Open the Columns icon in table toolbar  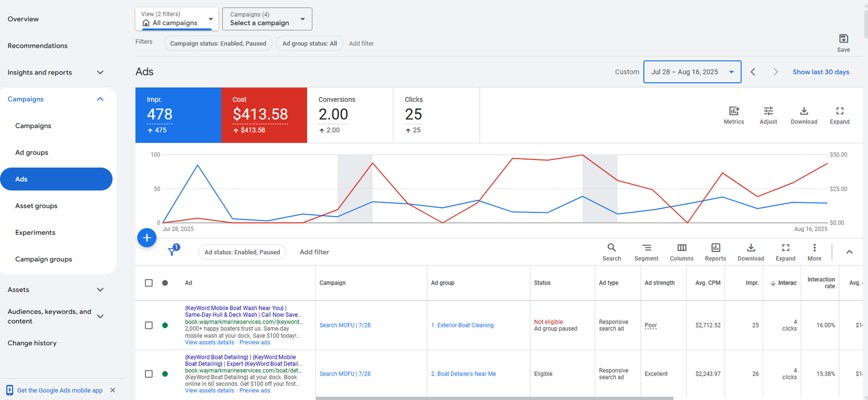(681, 248)
